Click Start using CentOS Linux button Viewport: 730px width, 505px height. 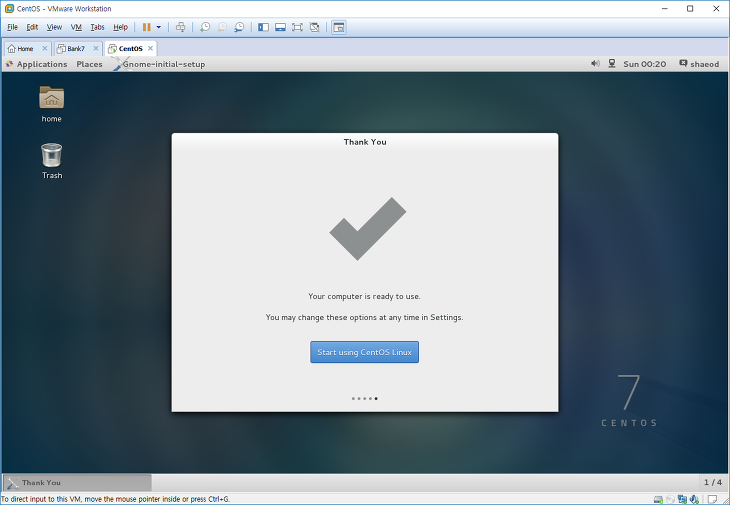tap(365, 352)
